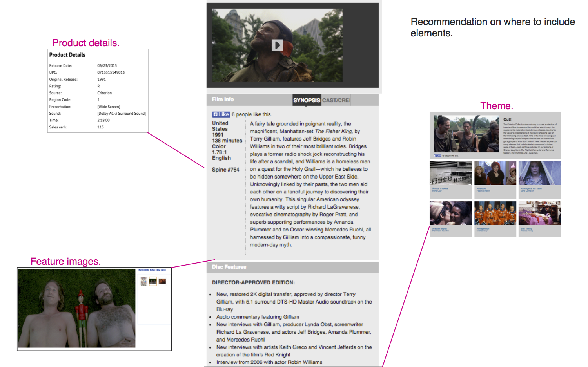588x367 pixels.
Task: Click the Film Info section header
Action: (223, 99)
